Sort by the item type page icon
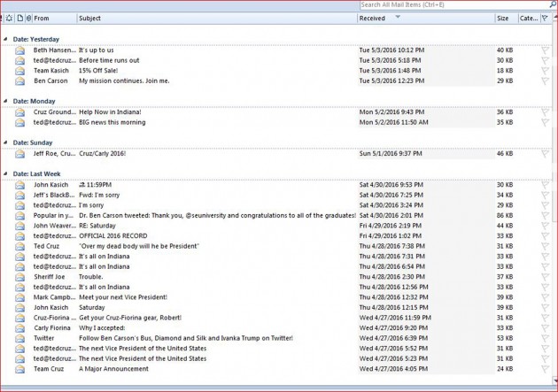 point(19,18)
